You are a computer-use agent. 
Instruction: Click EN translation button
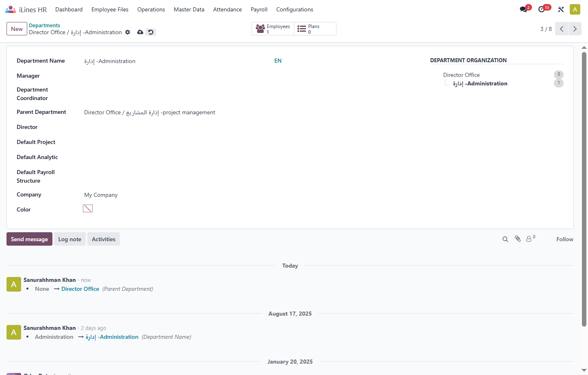(x=278, y=61)
